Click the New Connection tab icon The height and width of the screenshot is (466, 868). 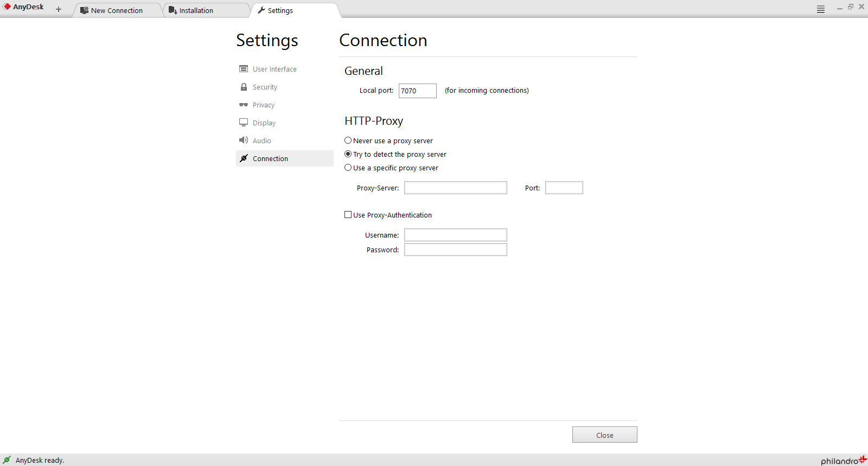(84, 10)
